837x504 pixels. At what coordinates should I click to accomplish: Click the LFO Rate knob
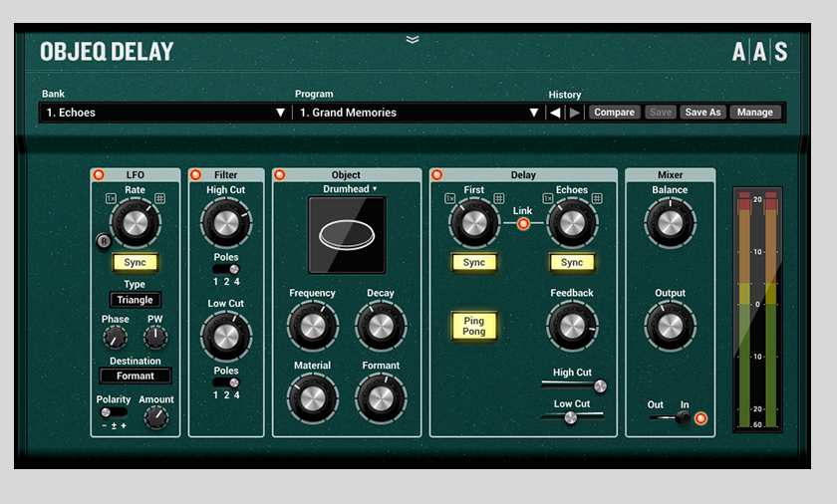136,222
